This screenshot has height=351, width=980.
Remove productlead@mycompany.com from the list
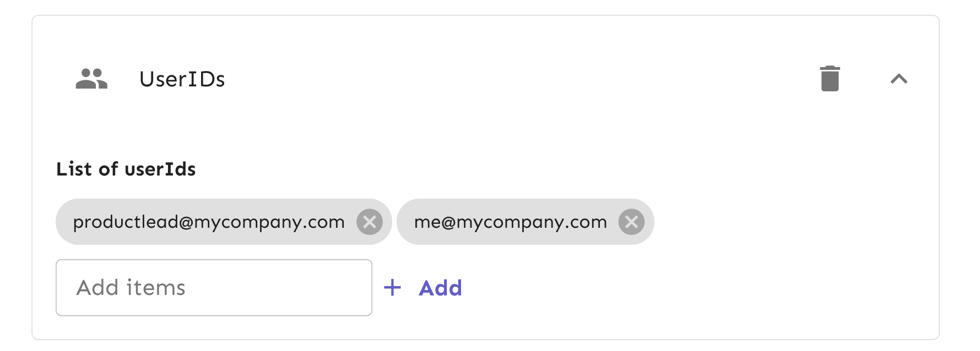369,222
